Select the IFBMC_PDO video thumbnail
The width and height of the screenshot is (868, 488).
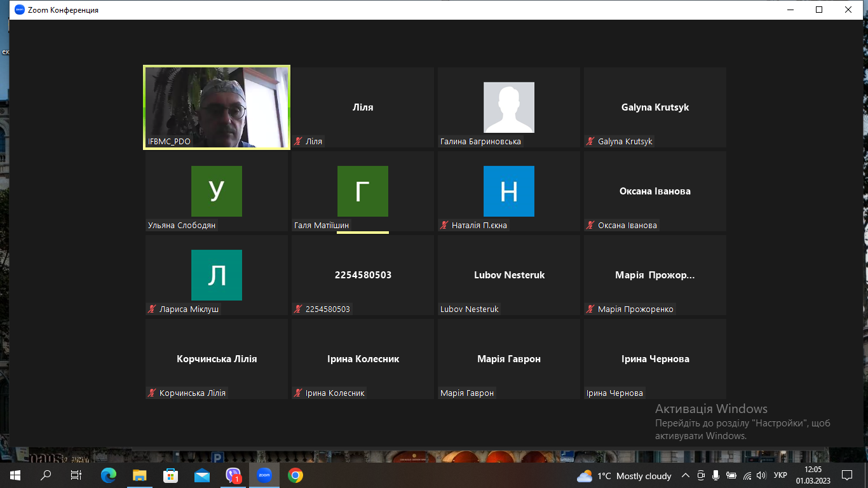(x=217, y=107)
